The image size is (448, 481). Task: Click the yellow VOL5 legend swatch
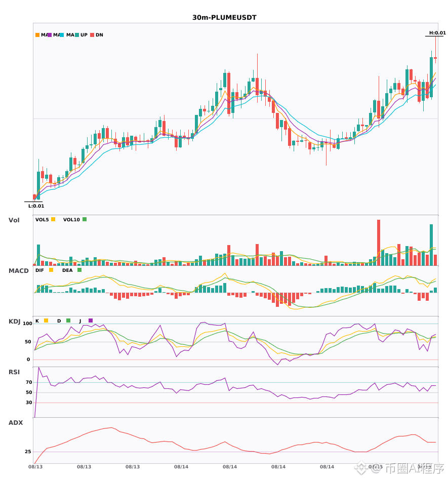point(53,219)
